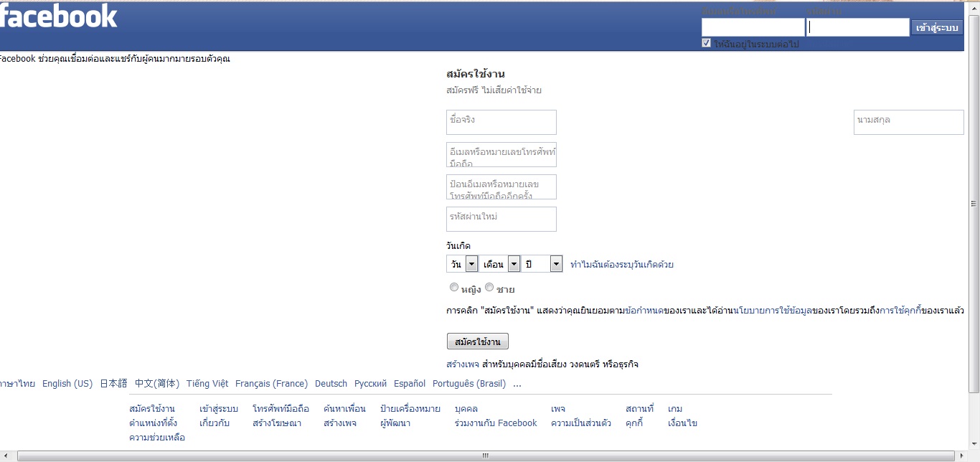980x462 pixels.
Task: Open the footer เข้าสู่ระบบ link
Action: coord(219,409)
